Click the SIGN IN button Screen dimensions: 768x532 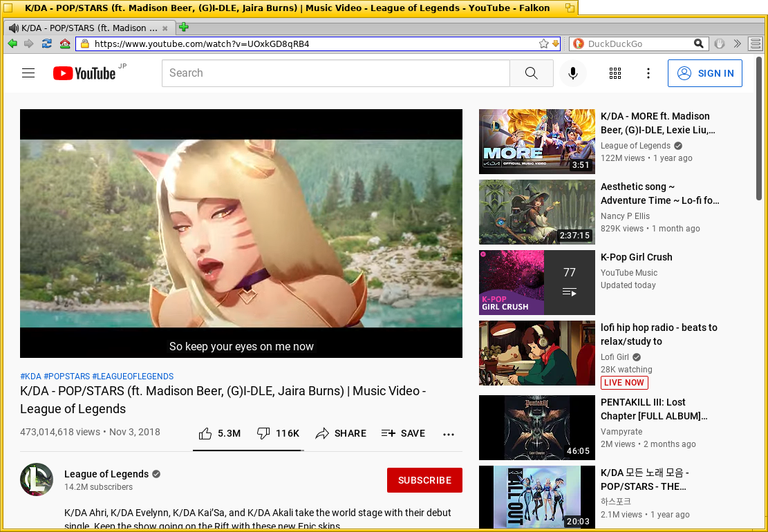(704, 73)
